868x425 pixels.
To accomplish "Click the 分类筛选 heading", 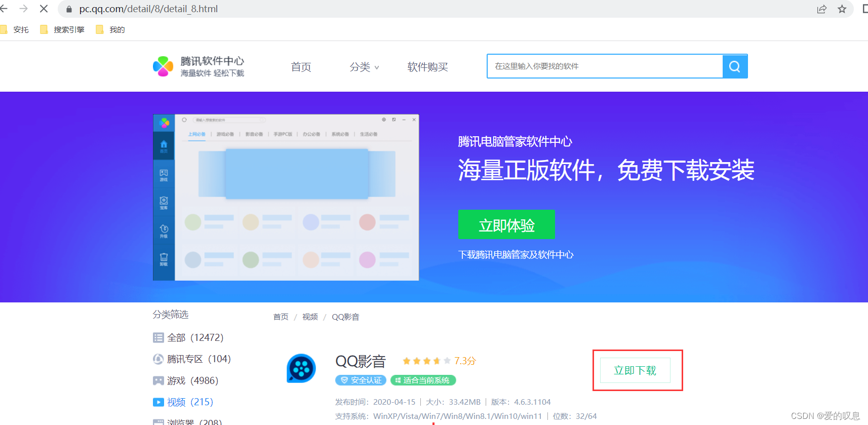I will pyautogui.click(x=171, y=315).
